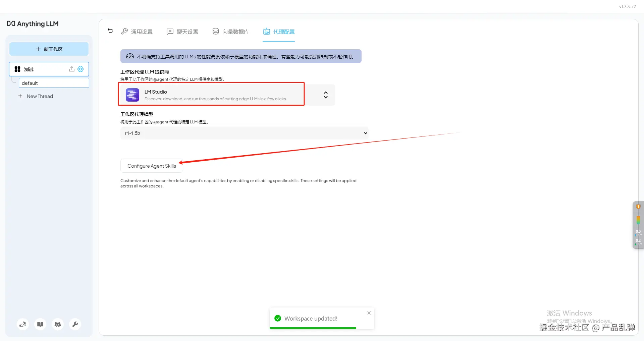This screenshot has height=341, width=644.
Task: Click the green checkmark in toast
Action: [278, 318]
